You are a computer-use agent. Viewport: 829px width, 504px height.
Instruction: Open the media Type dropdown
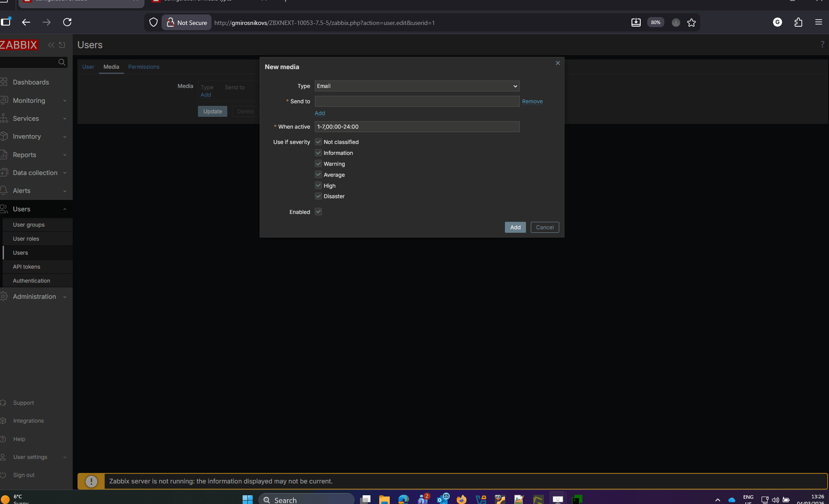click(416, 86)
